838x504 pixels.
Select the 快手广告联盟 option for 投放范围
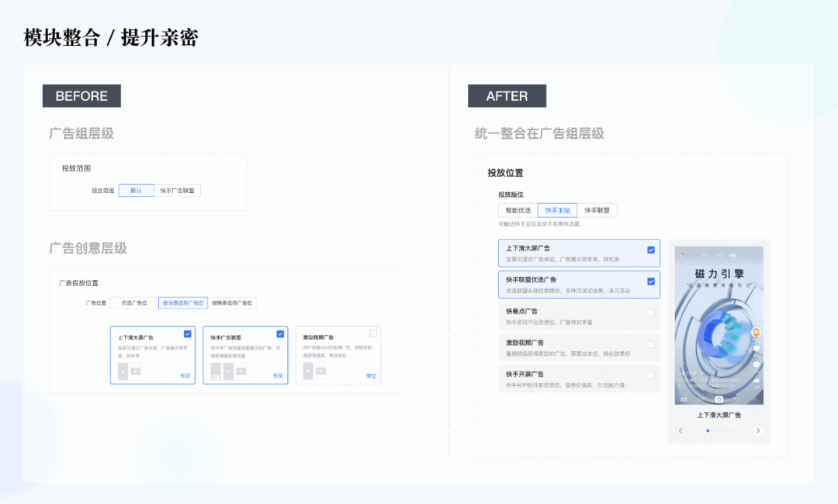(178, 191)
